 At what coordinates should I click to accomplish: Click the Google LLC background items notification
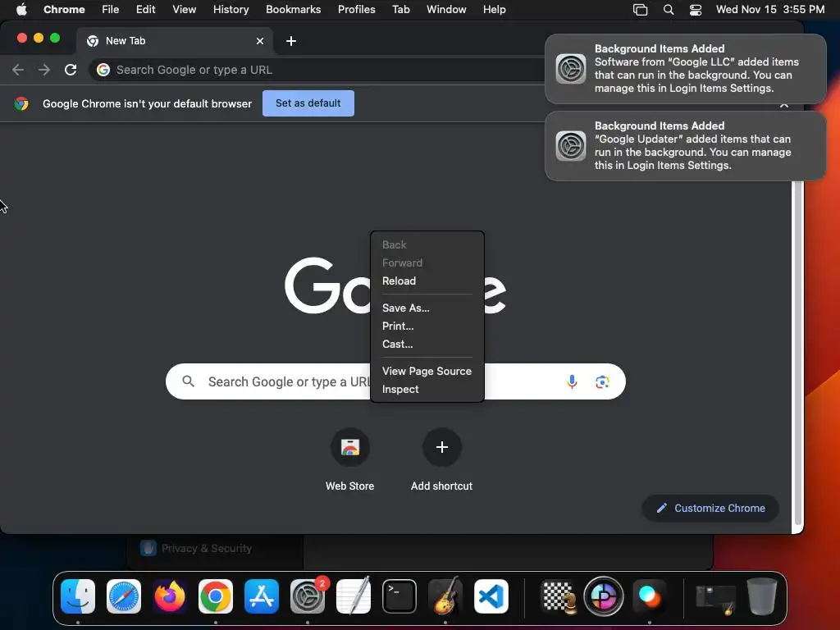click(x=685, y=69)
